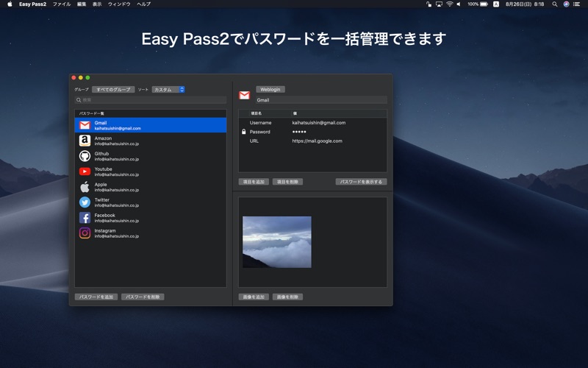Select the Github entry name text
This screenshot has width=588, height=368.
(x=101, y=154)
